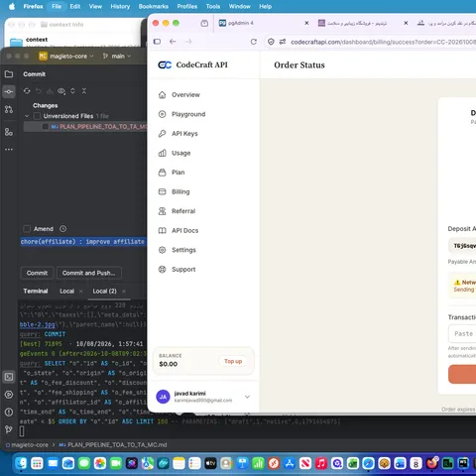476x476 pixels.
Task: Open the Tools menu in the menu bar
Action: tap(213, 6)
